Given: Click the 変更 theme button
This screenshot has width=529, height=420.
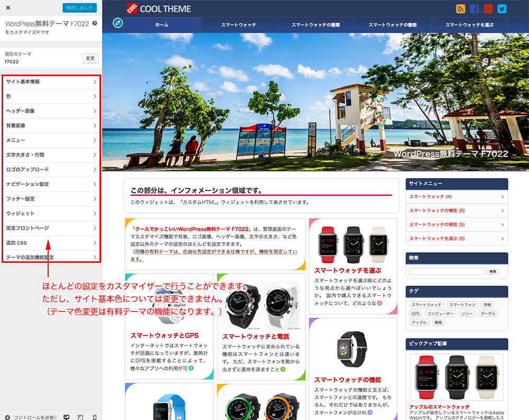Looking at the screenshot, I should tap(90, 58).
